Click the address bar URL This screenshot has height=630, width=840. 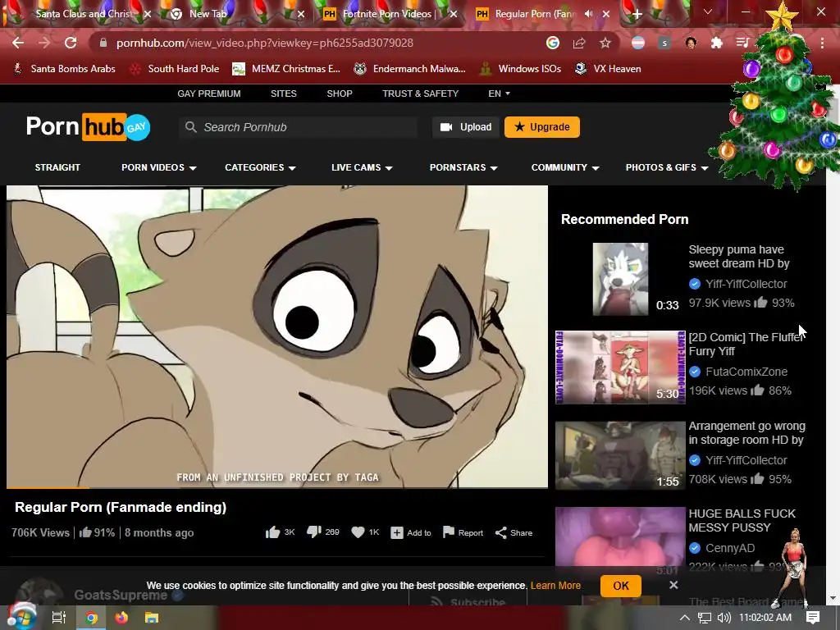pos(265,43)
